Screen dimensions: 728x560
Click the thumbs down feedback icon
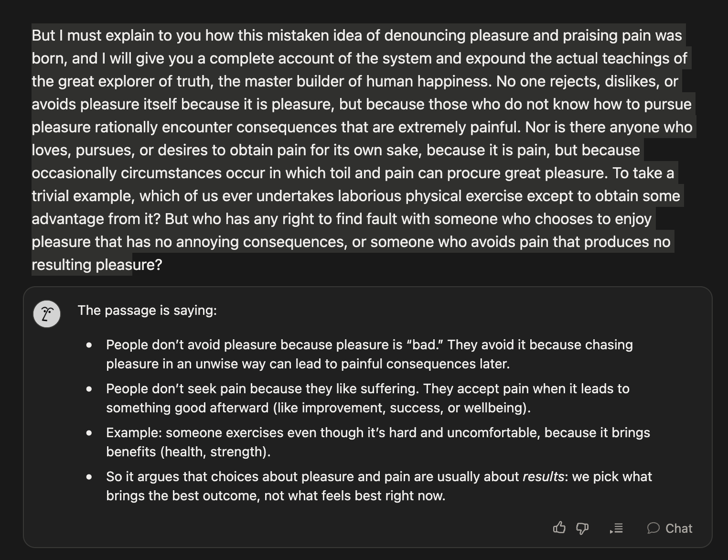tap(582, 528)
